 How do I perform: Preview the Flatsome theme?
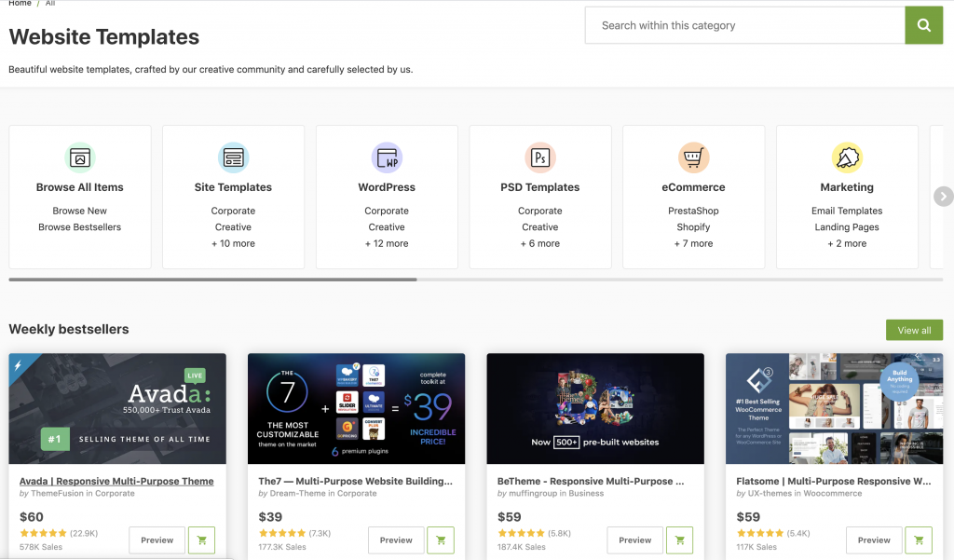[874, 540]
